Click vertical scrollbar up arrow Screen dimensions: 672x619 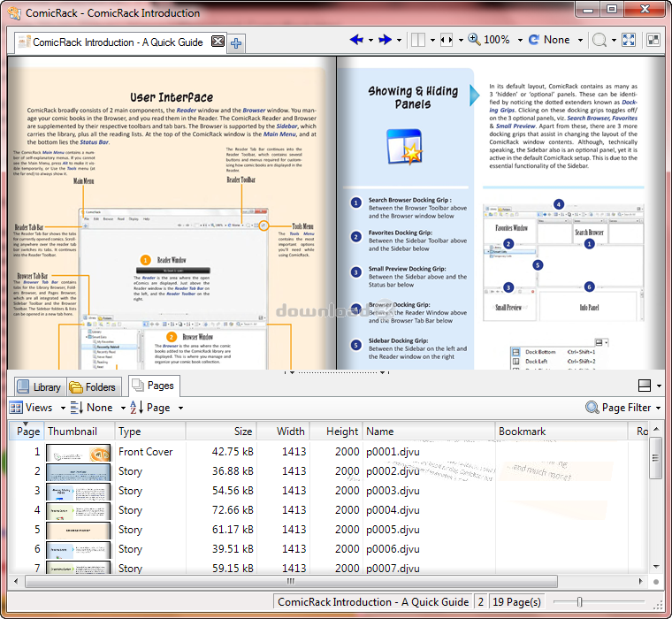[656, 429]
